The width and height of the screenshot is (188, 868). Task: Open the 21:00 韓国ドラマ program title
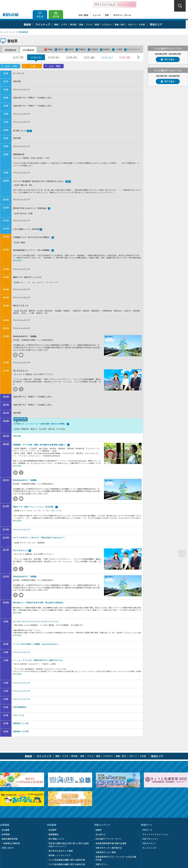(x=34, y=506)
